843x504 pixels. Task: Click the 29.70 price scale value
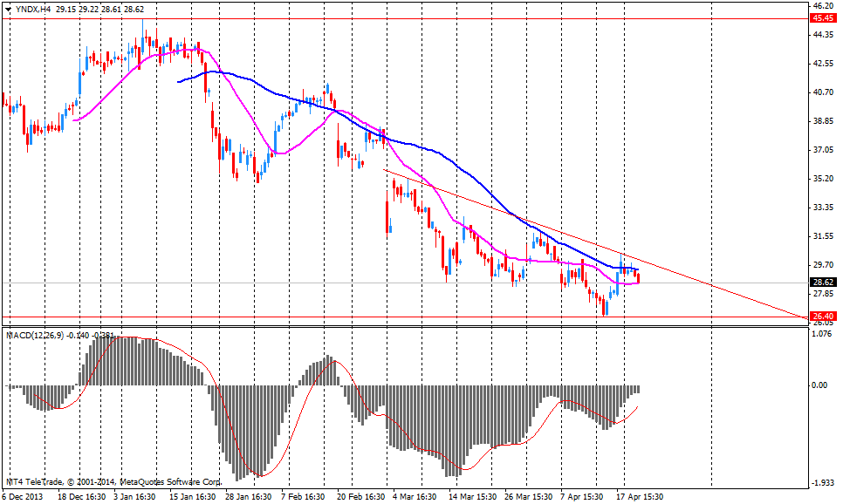(823, 265)
